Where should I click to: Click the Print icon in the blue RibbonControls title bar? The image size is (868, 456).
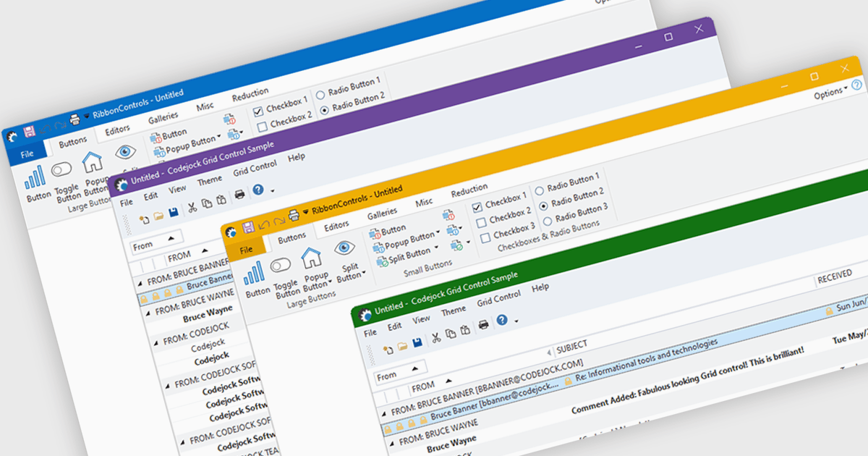point(74,119)
